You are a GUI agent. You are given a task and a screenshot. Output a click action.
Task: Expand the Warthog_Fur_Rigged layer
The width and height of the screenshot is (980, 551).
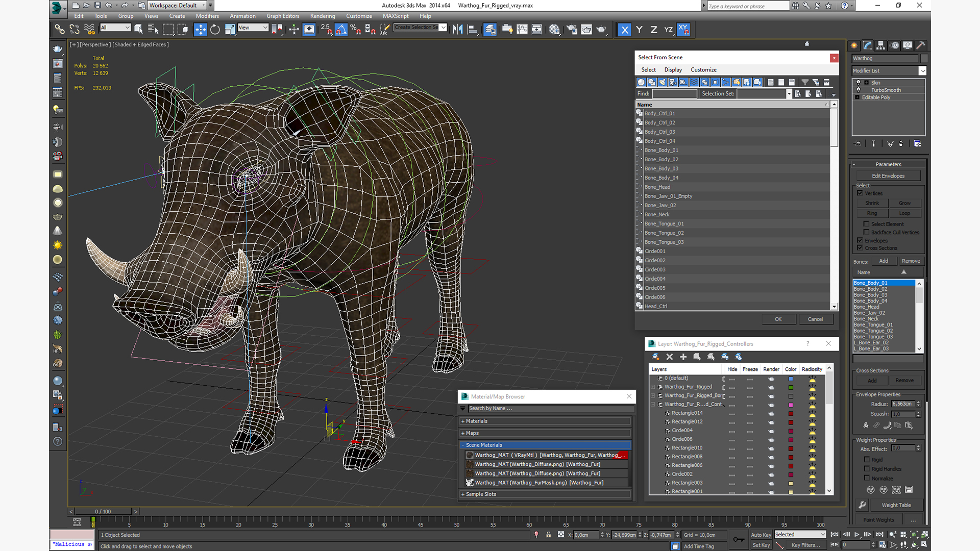[x=653, y=387]
